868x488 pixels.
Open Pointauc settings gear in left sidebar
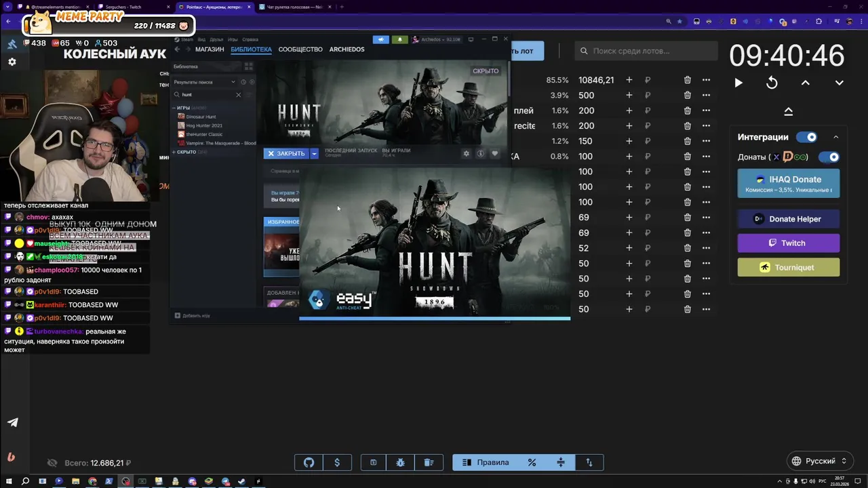click(12, 62)
